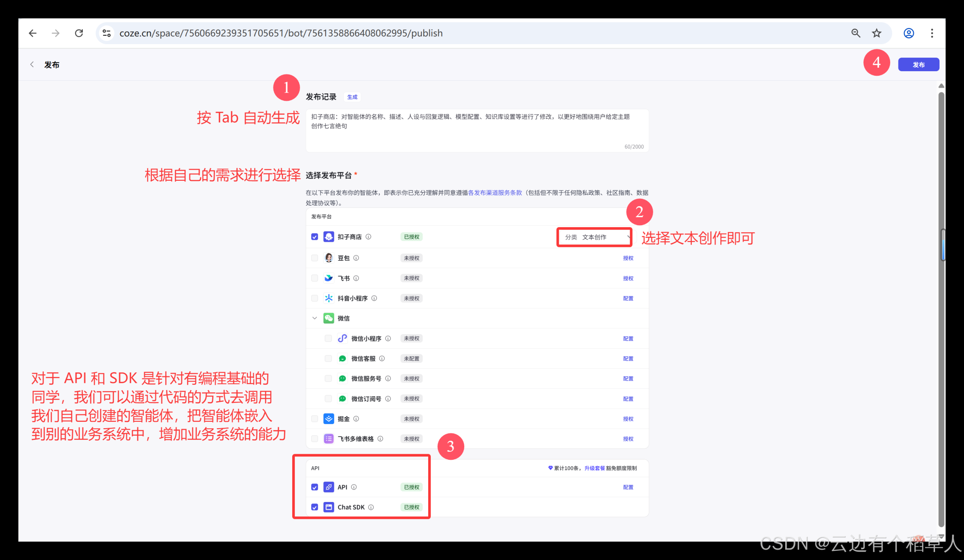The width and height of the screenshot is (964, 560).
Task: Click the 发布 publish button
Action: click(918, 64)
